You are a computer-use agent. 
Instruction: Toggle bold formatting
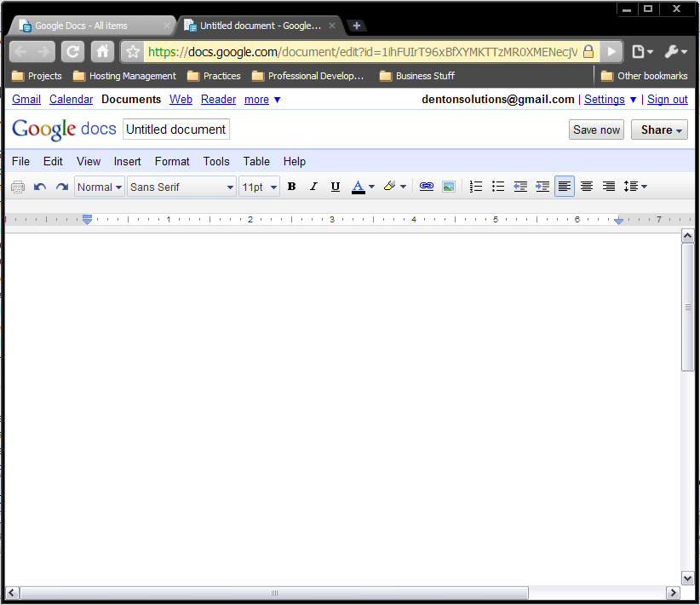[x=291, y=187]
